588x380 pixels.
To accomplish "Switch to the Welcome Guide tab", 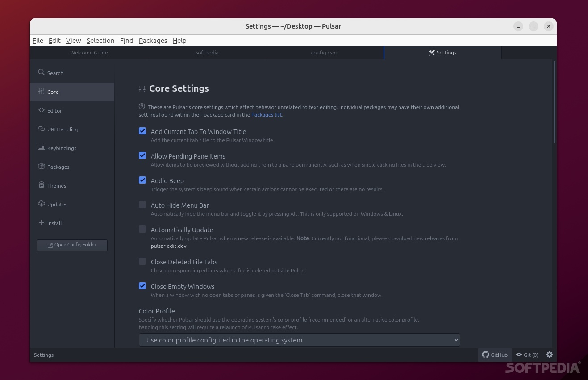I will click(x=88, y=52).
